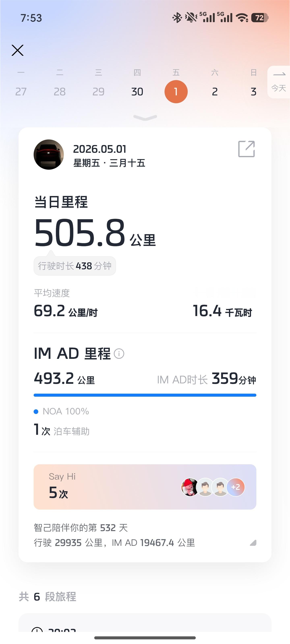Expand cumulative stats corner triangle
Image resolution: width=290 pixels, height=644 pixels.
[x=253, y=543]
